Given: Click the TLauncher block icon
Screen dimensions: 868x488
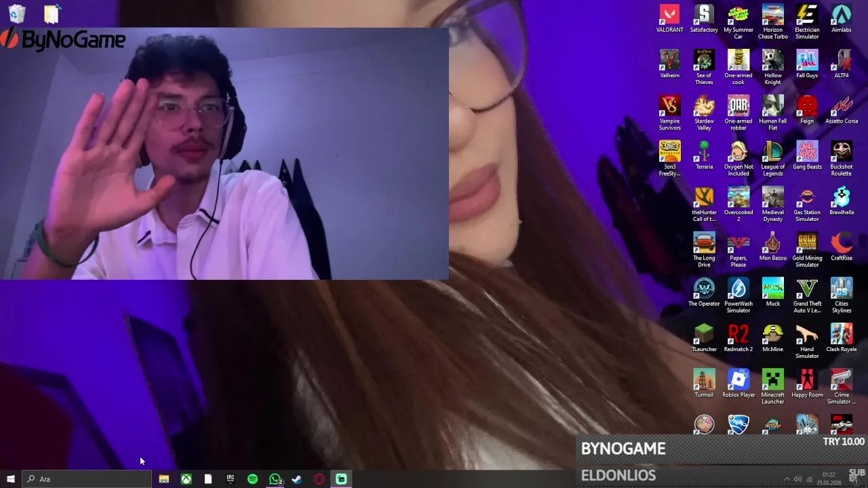Looking at the screenshot, I should pyautogui.click(x=704, y=336).
